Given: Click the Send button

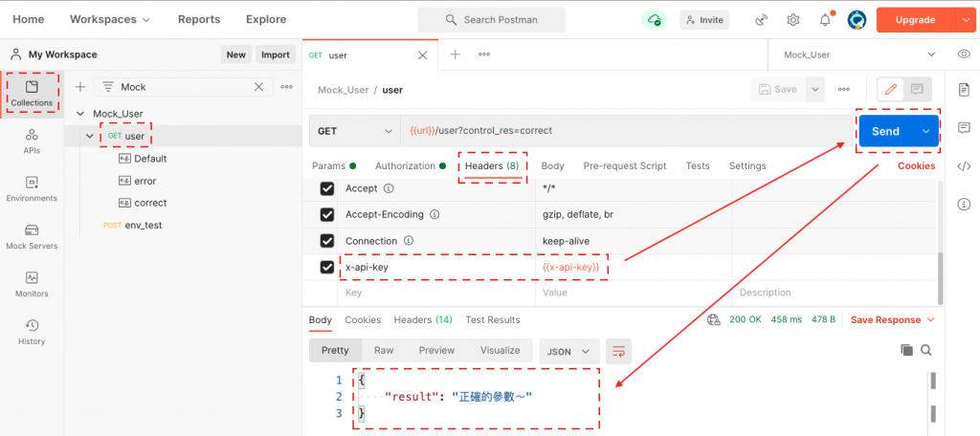Looking at the screenshot, I should (x=886, y=131).
